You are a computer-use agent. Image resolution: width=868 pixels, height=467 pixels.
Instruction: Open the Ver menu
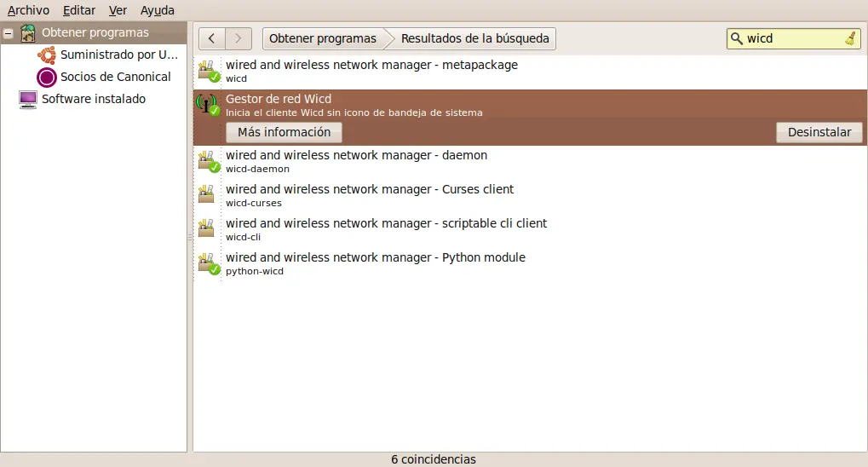coord(118,10)
